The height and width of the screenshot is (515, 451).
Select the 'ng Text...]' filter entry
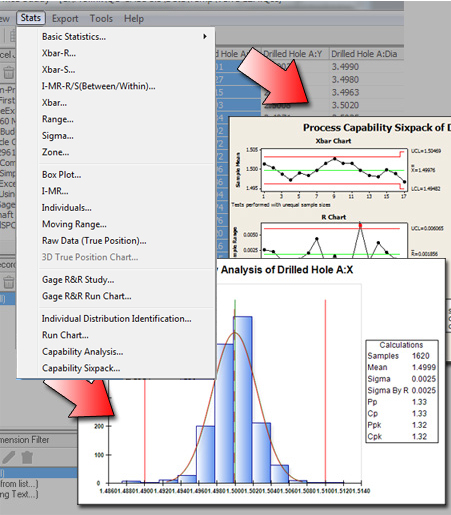pyautogui.click(x=19, y=494)
